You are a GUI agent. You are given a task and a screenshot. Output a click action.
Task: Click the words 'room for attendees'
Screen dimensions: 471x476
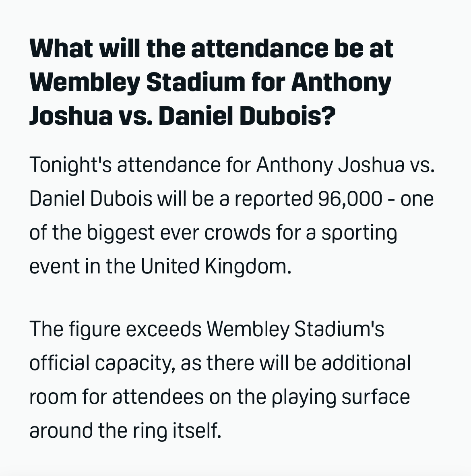coord(116,397)
